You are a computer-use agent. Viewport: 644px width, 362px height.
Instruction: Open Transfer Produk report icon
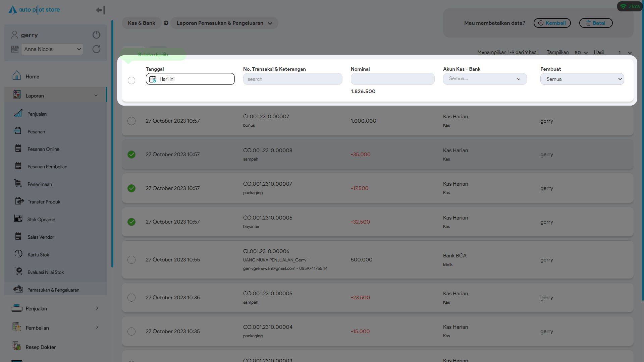click(x=19, y=201)
